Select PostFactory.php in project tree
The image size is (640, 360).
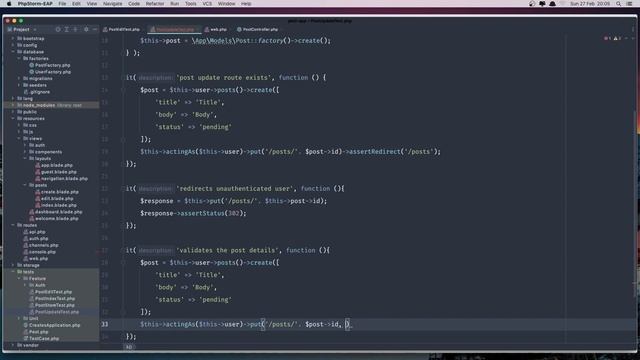click(x=49, y=65)
